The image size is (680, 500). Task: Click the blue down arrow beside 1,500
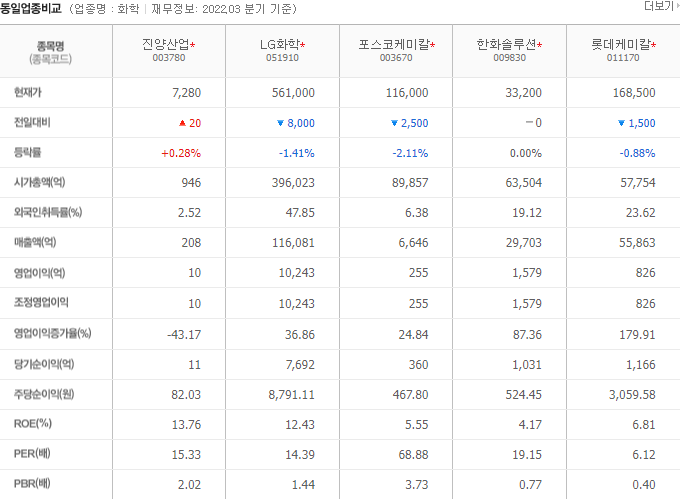pos(621,123)
